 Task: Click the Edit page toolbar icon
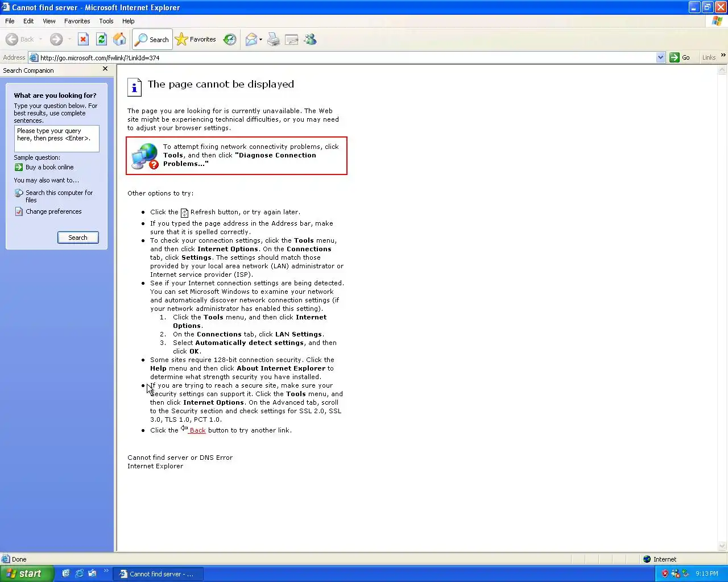click(x=292, y=39)
